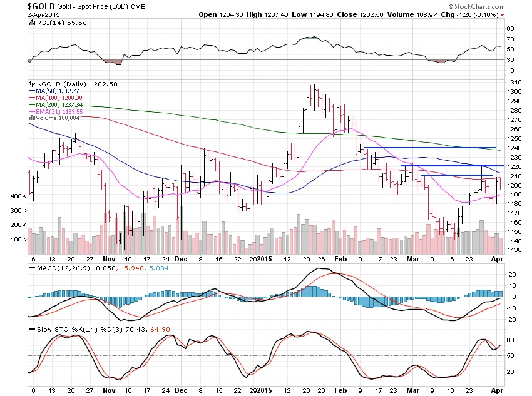The width and height of the screenshot is (532, 396).
Task: Select the Feb label under price panel
Action: click(x=340, y=259)
